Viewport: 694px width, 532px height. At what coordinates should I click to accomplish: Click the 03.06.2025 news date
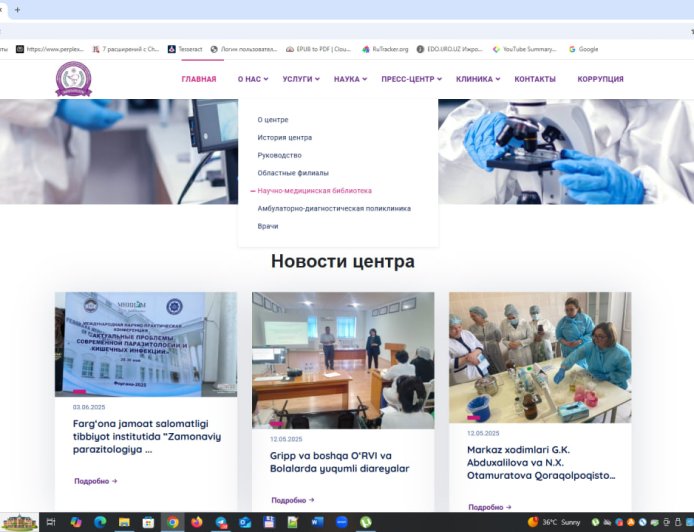(89, 407)
